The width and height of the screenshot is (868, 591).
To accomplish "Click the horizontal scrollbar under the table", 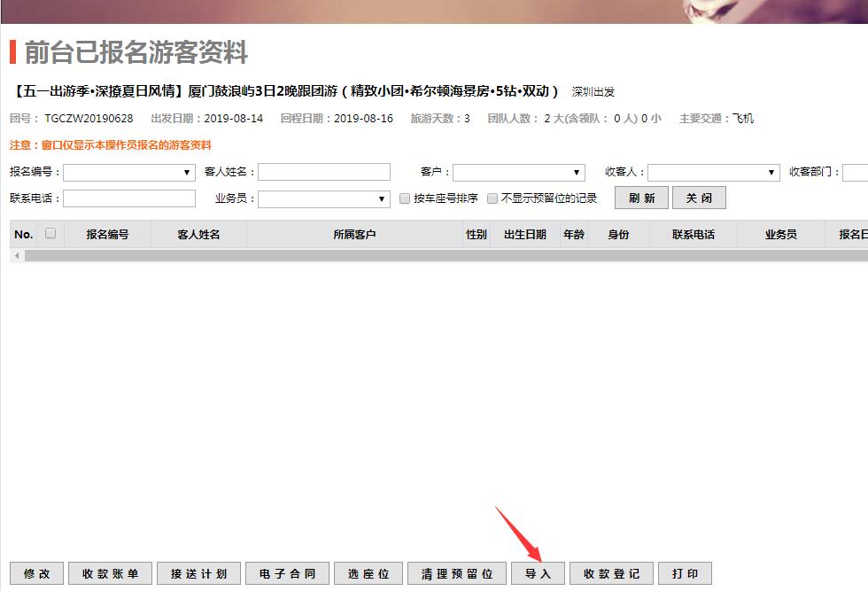I will click(x=443, y=255).
